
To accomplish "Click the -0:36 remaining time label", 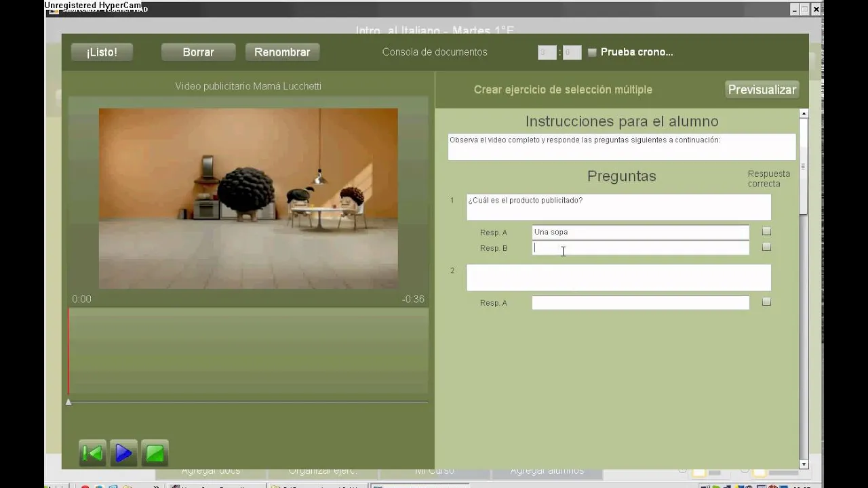I will pyautogui.click(x=413, y=299).
